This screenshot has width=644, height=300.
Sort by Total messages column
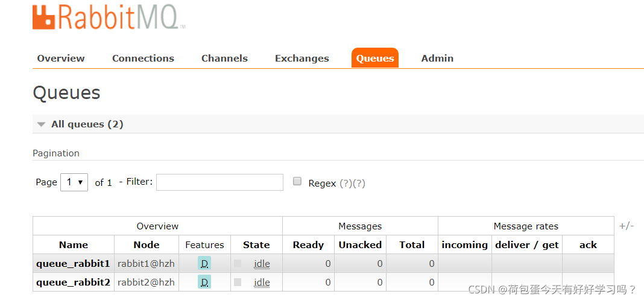[412, 245]
